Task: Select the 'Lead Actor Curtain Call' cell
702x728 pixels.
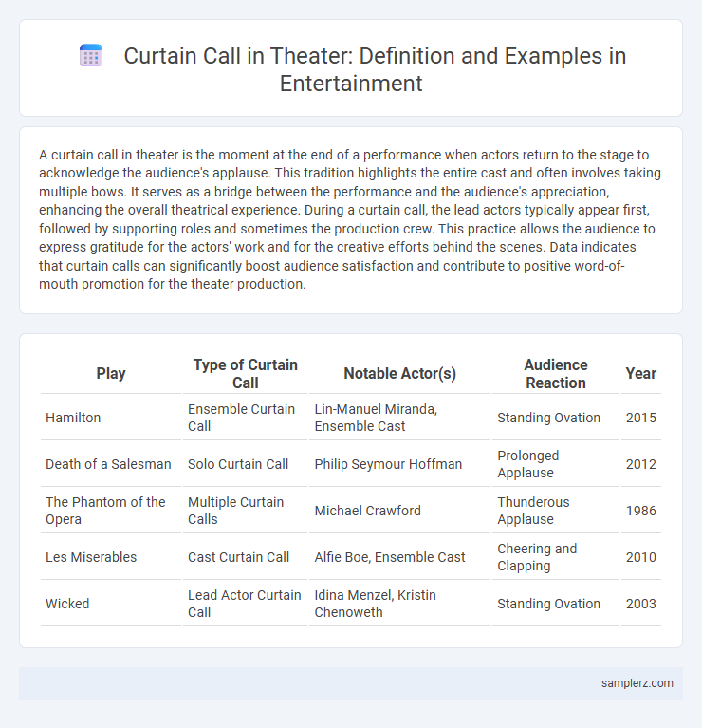Action: point(245,603)
